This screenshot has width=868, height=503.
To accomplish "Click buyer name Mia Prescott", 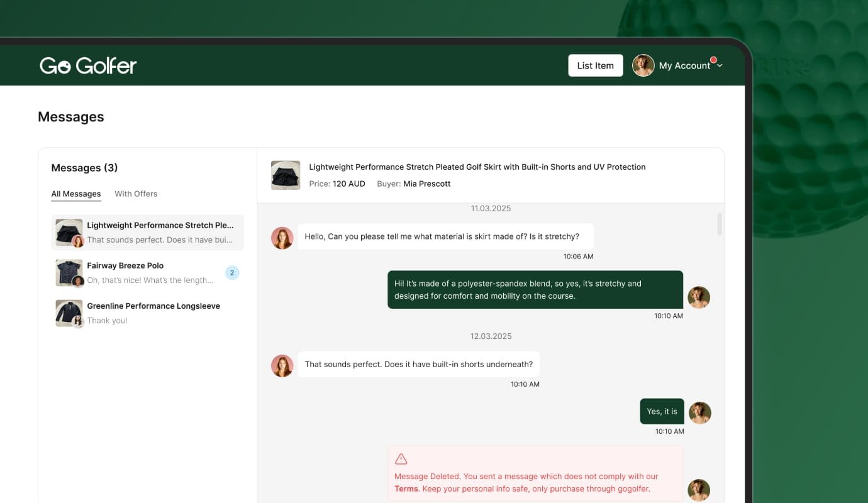I will click(427, 184).
